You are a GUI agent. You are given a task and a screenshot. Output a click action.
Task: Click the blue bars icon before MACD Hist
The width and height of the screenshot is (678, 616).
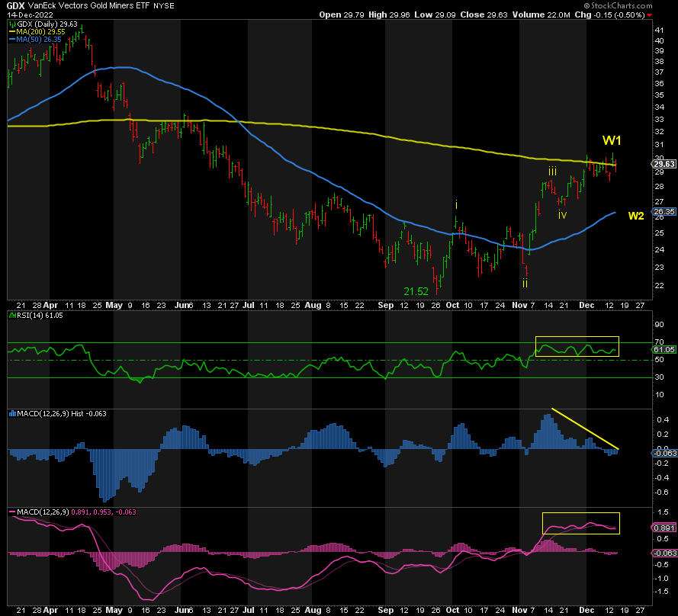(12, 414)
